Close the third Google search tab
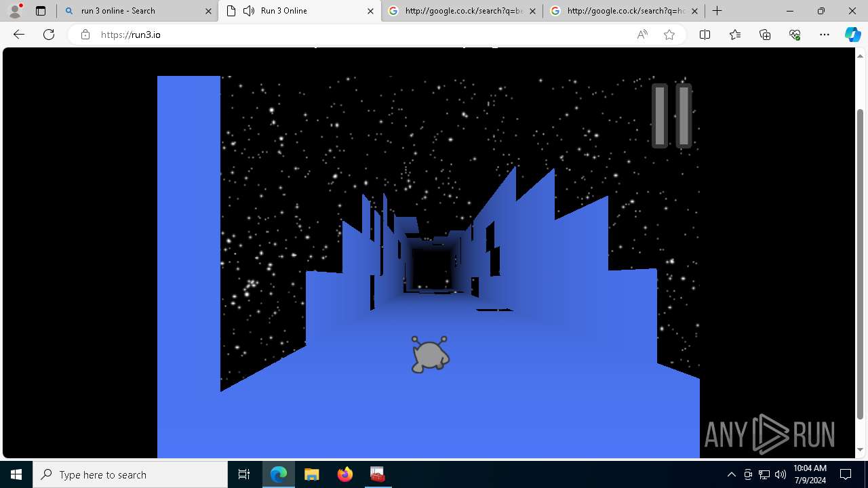 coord(532,11)
